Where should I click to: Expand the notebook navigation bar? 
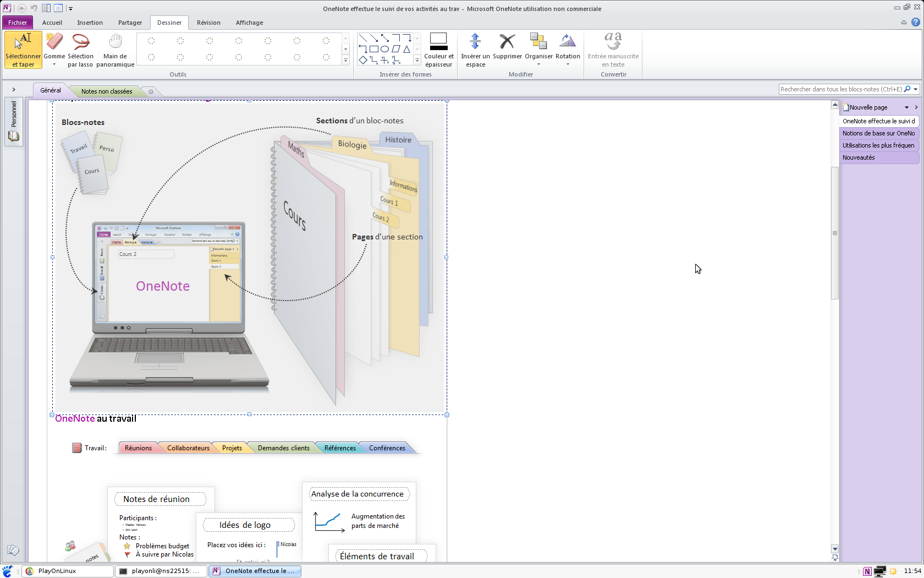(14, 90)
